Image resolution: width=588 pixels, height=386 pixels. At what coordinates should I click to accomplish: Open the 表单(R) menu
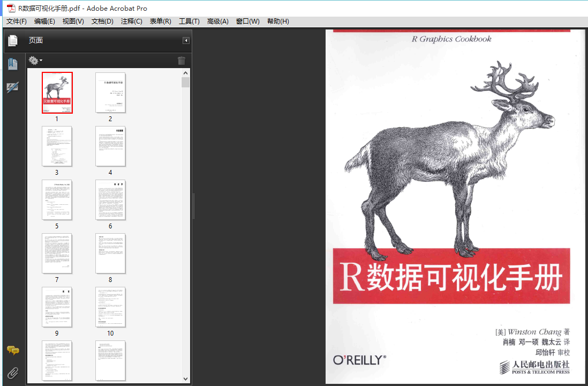coord(161,21)
